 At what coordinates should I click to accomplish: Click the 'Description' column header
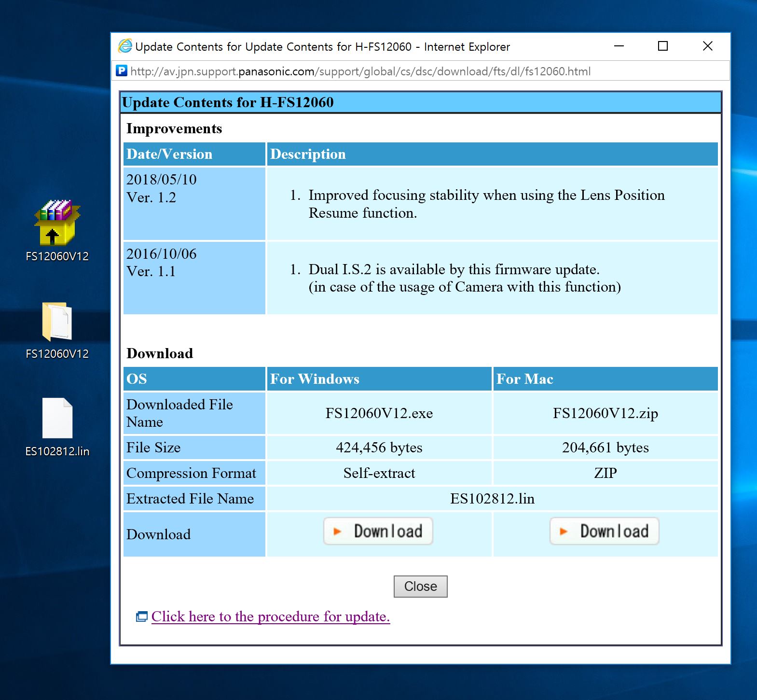pos(493,154)
